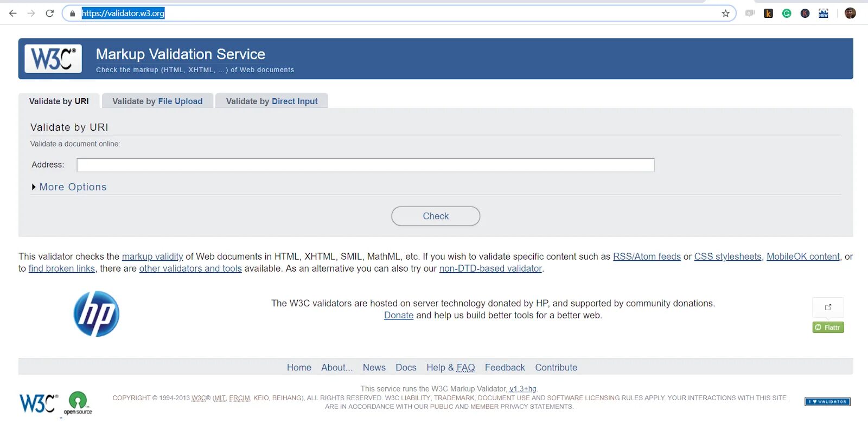Open the v1.3+hg version link
This screenshot has width=868, height=423.
click(523, 389)
